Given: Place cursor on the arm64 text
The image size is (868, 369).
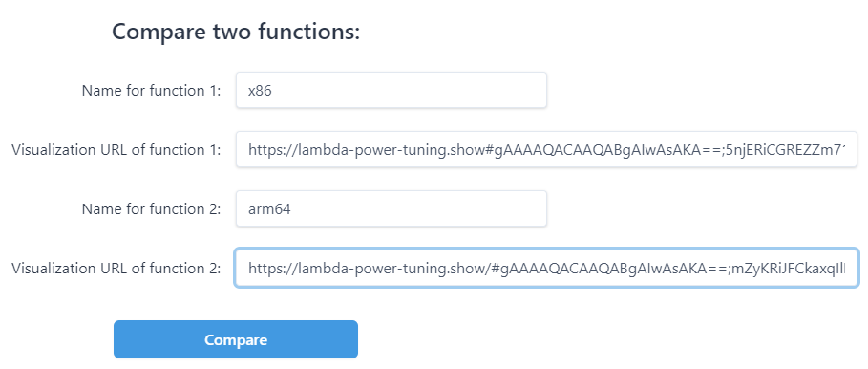Looking at the screenshot, I should (269, 209).
